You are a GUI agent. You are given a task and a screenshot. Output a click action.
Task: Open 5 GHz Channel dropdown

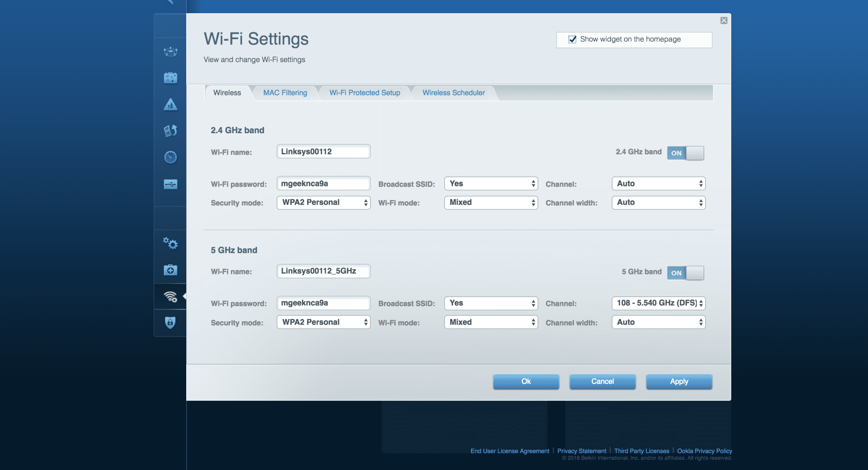point(658,303)
